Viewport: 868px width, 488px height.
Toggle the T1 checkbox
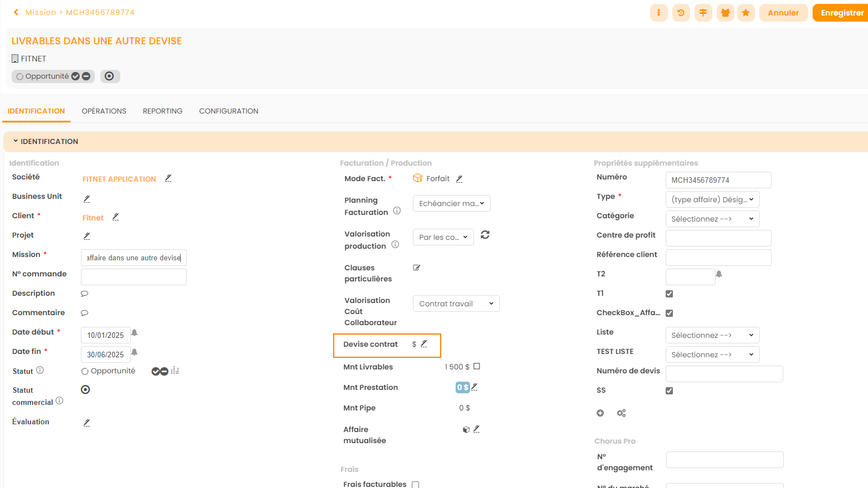pyautogui.click(x=669, y=294)
